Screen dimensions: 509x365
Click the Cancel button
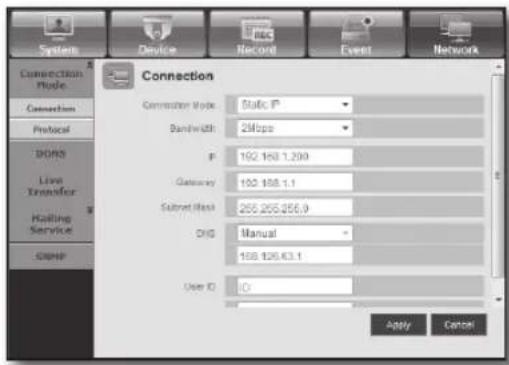(x=459, y=325)
